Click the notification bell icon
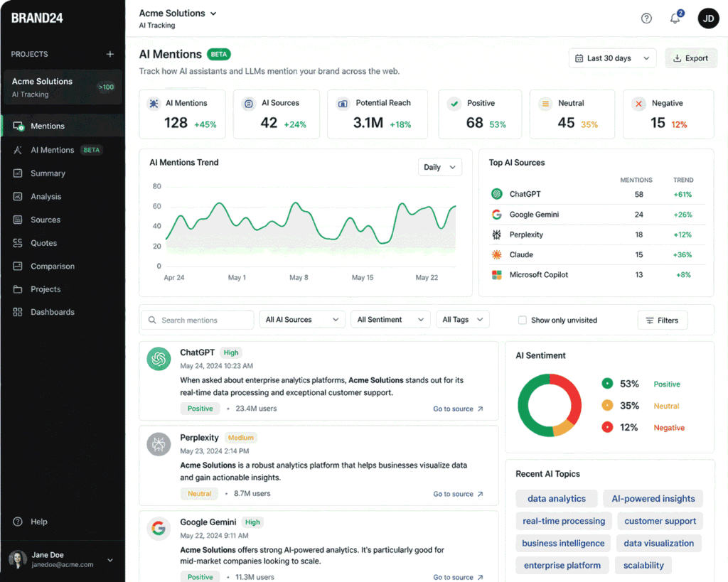The height and width of the screenshot is (582, 728). pos(675,18)
